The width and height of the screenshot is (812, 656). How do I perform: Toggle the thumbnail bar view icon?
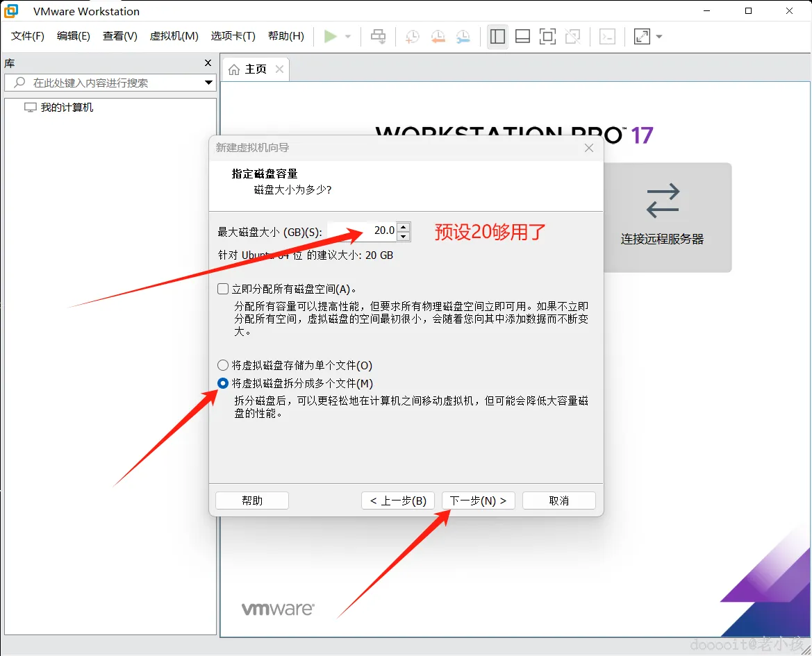(522, 36)
